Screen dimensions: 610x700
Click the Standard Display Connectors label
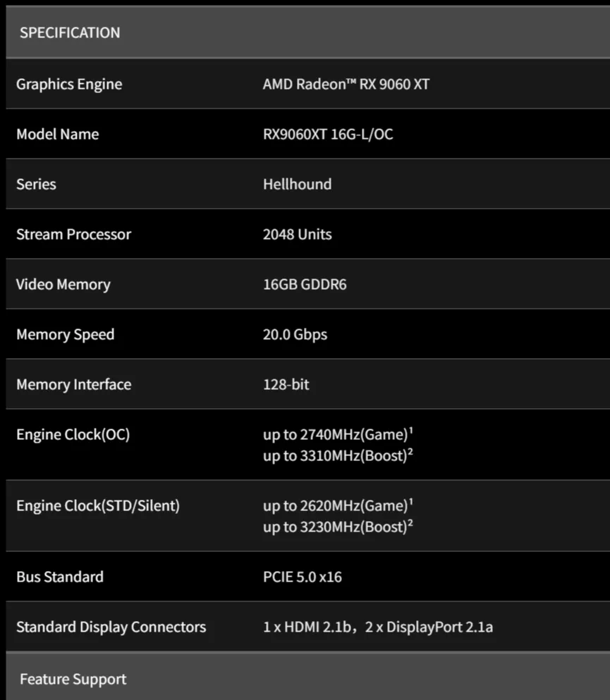111,627
